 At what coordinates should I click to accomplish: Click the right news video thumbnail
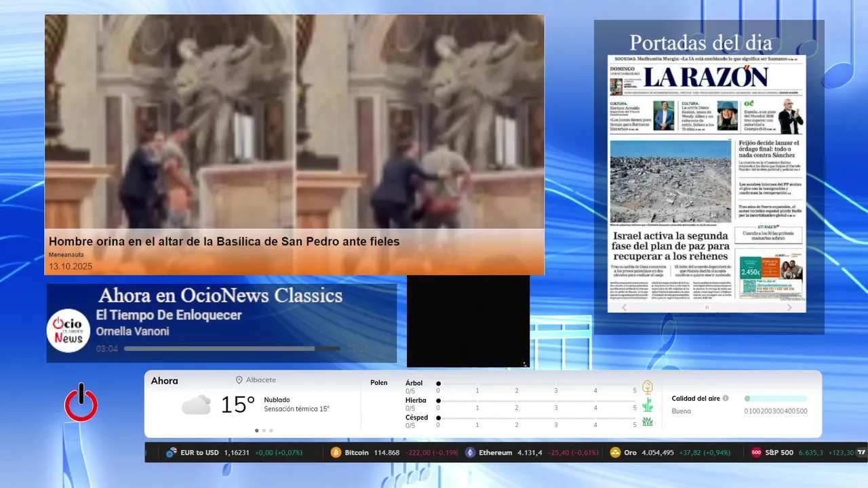click(420, 122)
